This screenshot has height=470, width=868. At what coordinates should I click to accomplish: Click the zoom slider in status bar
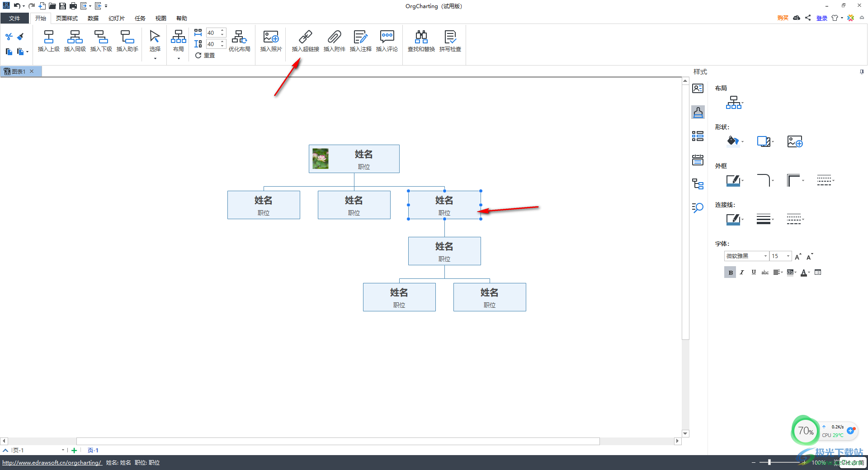pyautogui.click(x=769, y=462)
